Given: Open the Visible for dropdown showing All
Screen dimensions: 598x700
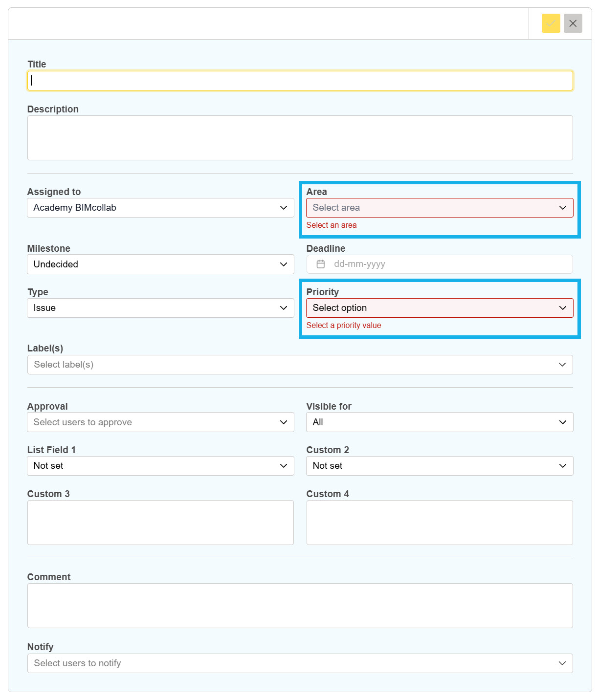Looking at the screenshot, I should click(x=440, y=422).
